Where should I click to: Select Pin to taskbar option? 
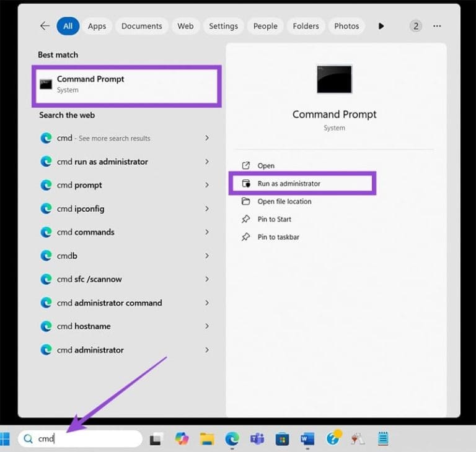(278, 237)
